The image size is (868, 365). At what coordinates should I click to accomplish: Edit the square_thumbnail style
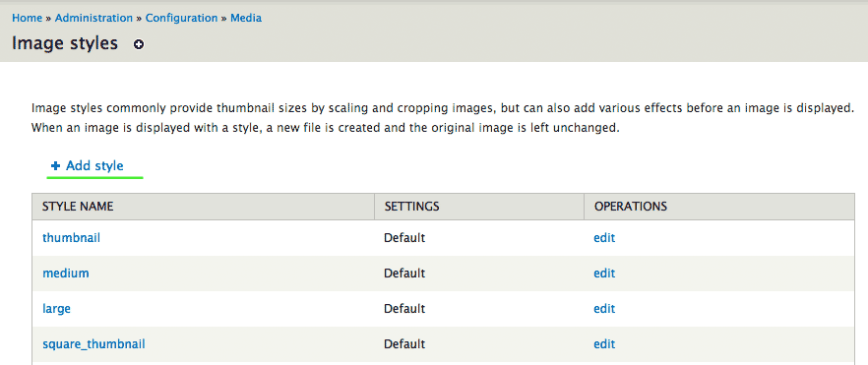(604, 344)
